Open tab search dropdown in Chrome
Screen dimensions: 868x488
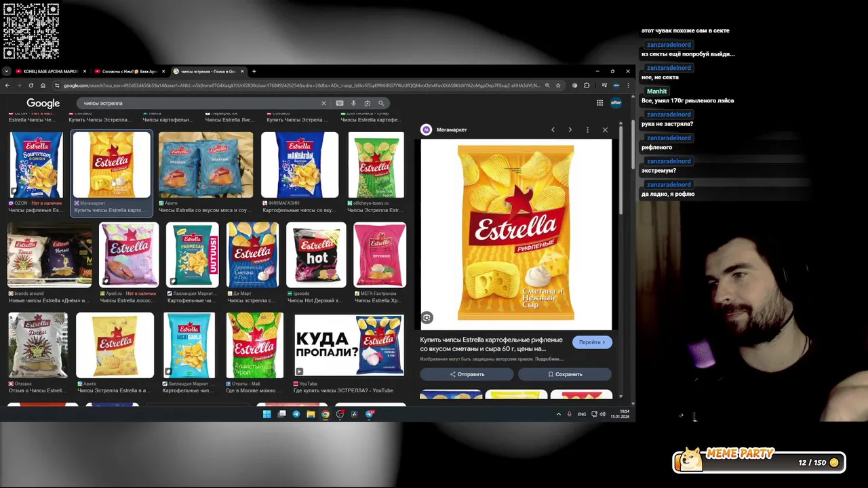(6, 71)
